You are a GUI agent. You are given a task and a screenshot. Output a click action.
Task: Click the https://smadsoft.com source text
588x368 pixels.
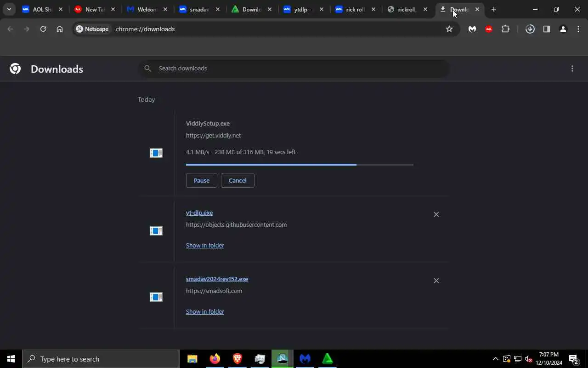point(214,291)
